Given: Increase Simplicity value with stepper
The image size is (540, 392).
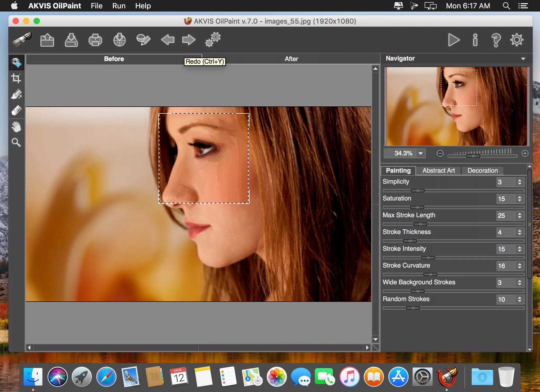Looking at the screenshot, I should [x=520, y=180].
